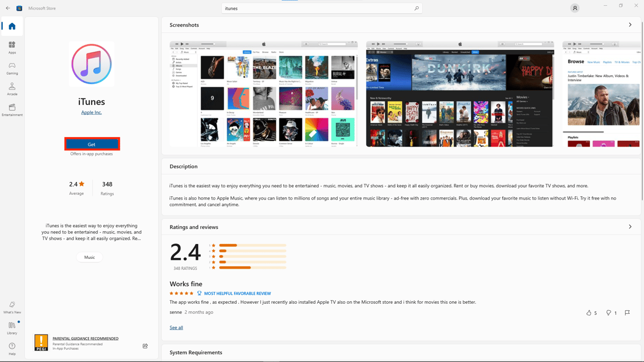Click the search box containing itunes
The image size is (644, 362).
tap(318, 8)
